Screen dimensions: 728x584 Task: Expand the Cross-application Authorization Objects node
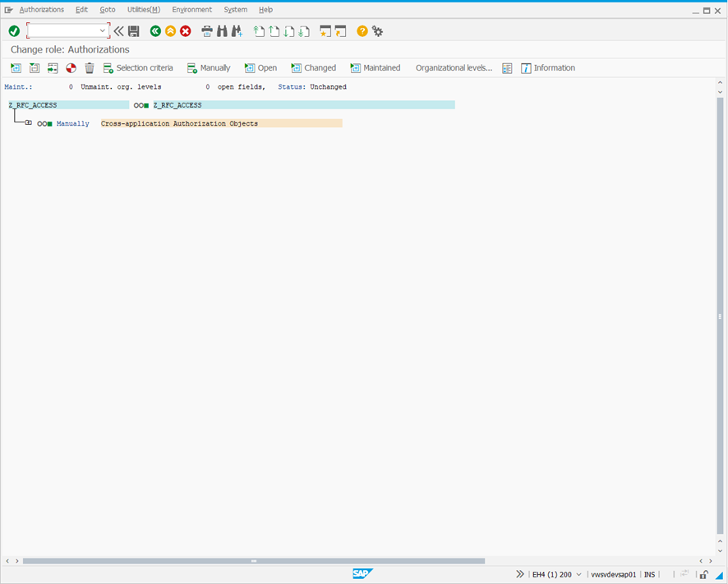(28, 123)
